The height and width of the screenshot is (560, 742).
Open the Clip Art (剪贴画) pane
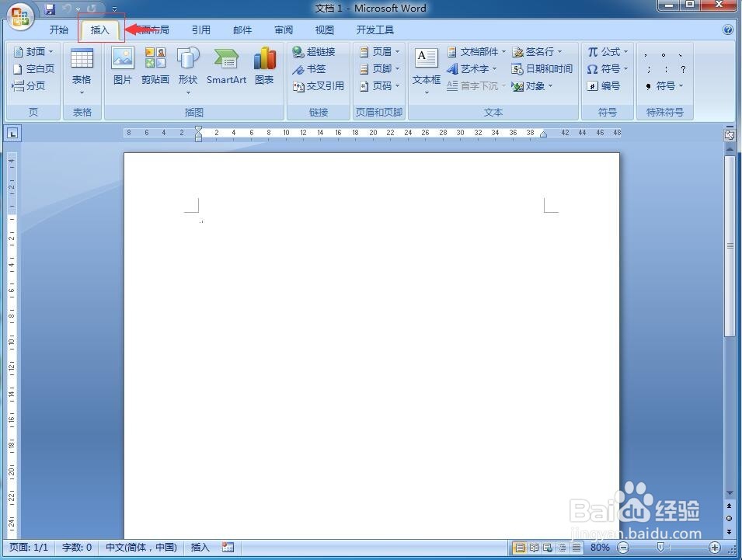click(155, 66)
